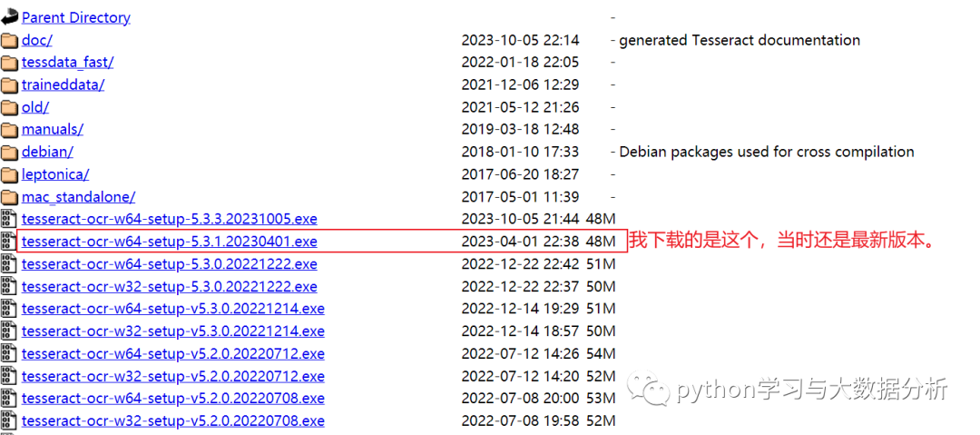Click the file icon for w32-setup-v5.2.0.20220708.exe

(x=9, y=420)
